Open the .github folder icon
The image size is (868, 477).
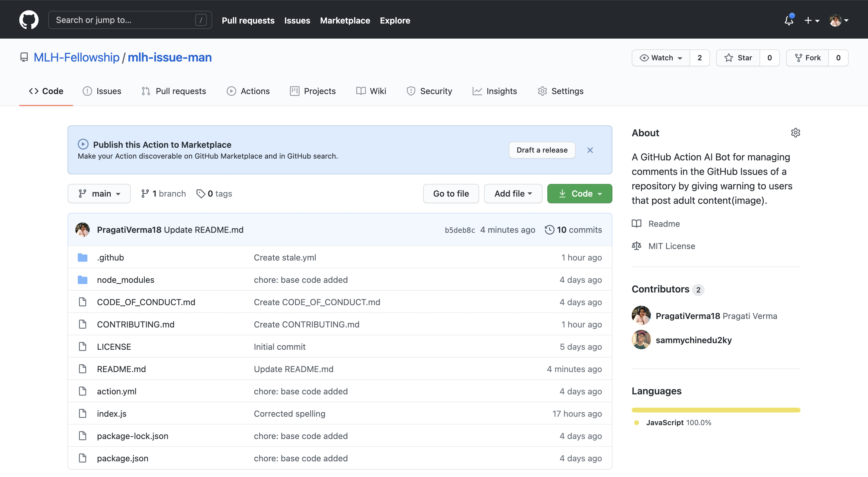pyautogui.click(x=83, y=257)
